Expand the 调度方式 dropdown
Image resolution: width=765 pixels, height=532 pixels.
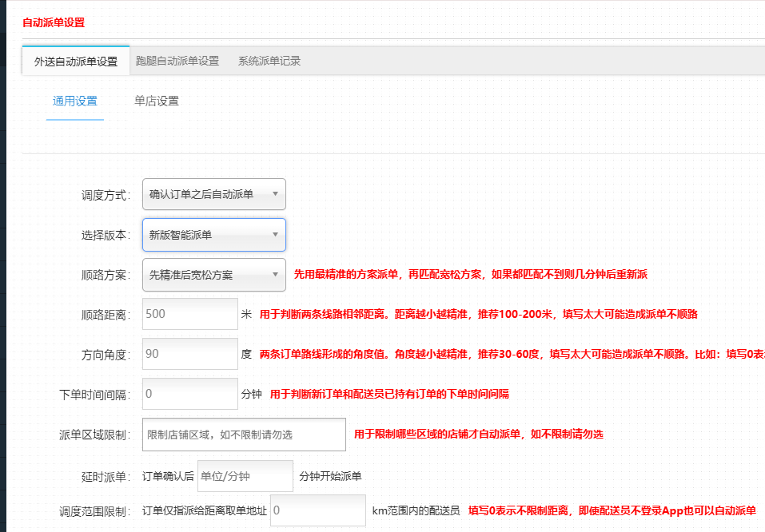(x=213, y=194)
